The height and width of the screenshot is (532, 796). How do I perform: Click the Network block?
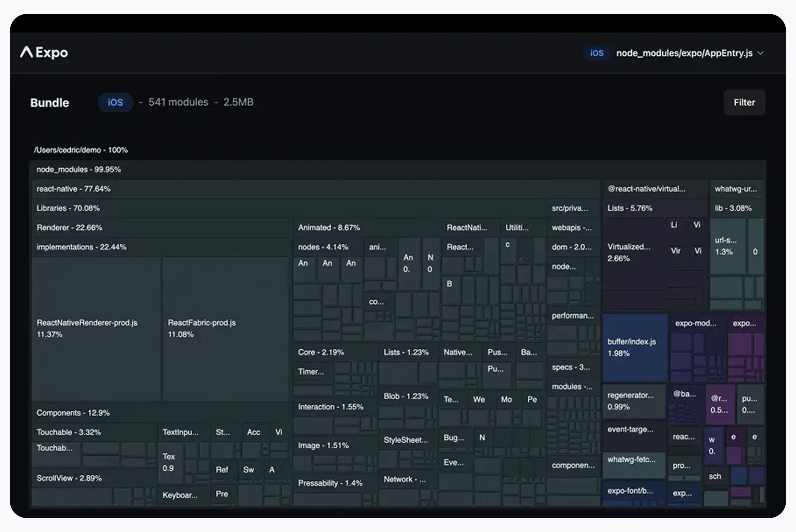click(x=408, y=479)
